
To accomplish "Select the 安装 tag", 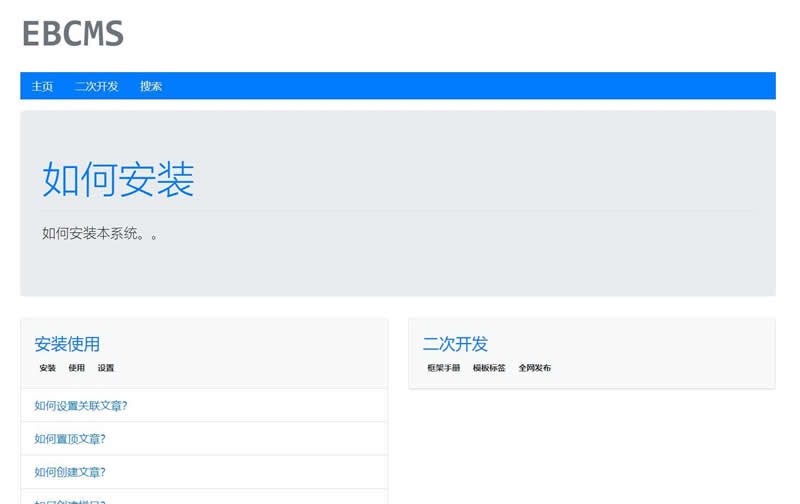I will pos(47,368).
